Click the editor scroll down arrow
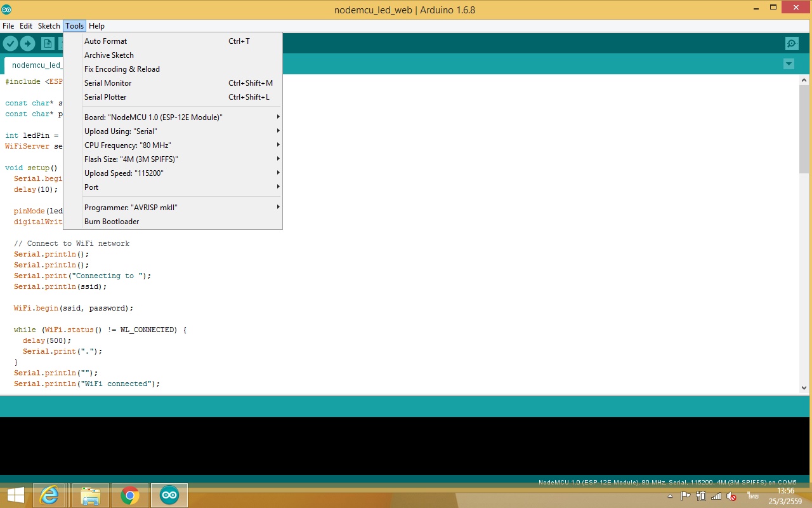 coord(804,387)
